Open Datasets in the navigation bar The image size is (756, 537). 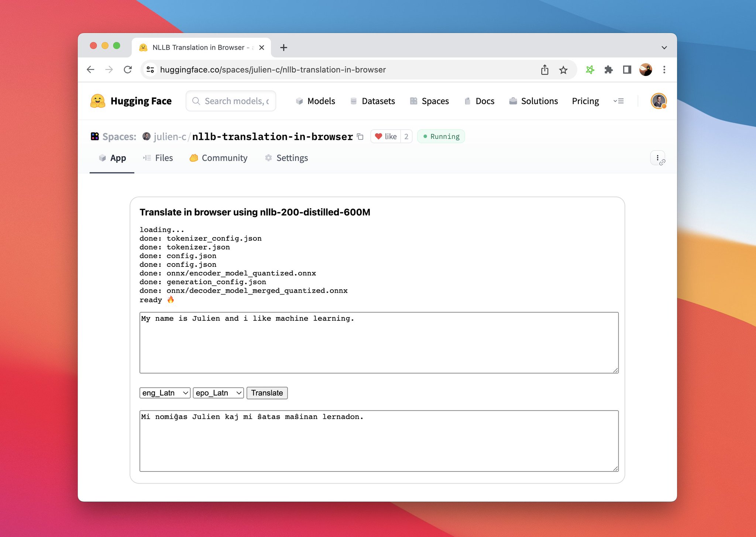(x=372, y=101)
